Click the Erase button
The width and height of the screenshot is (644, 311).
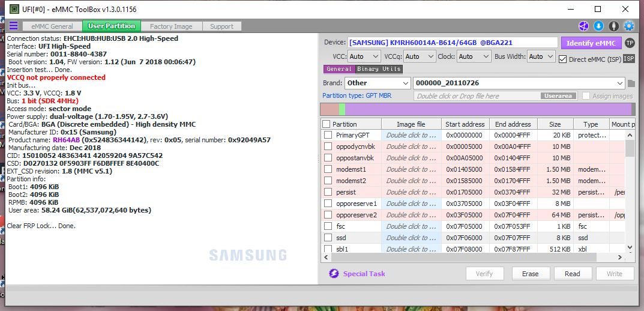click(x=530, y=274)
